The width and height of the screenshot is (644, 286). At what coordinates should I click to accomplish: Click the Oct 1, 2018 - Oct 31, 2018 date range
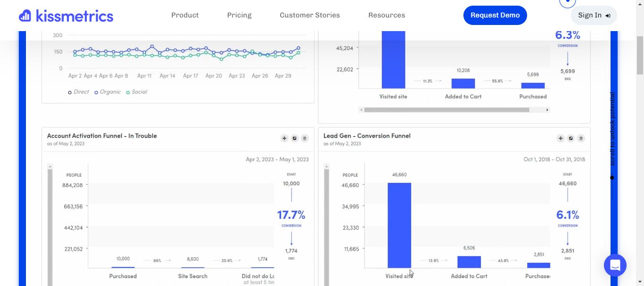coord(554,159)
